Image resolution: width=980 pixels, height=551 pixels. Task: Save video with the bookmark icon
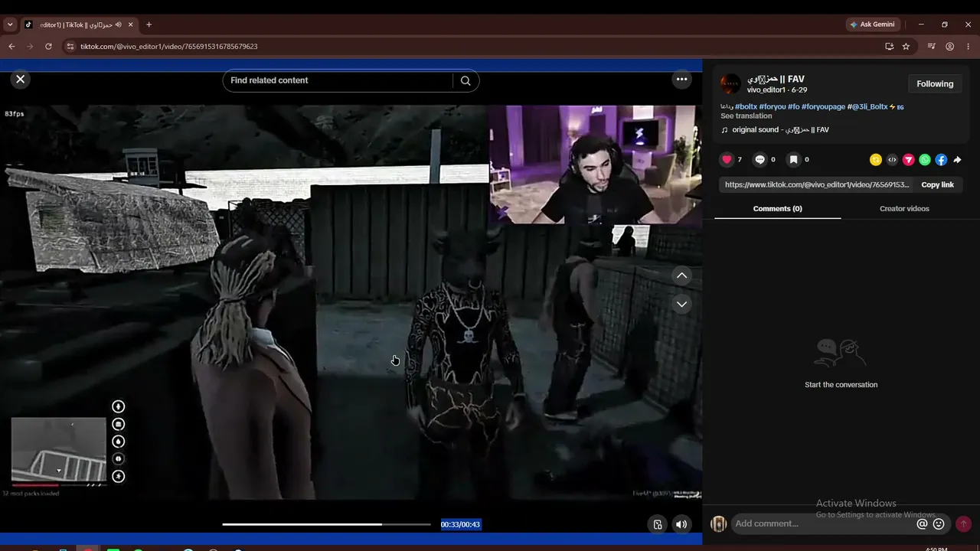[x=793, y=159]
